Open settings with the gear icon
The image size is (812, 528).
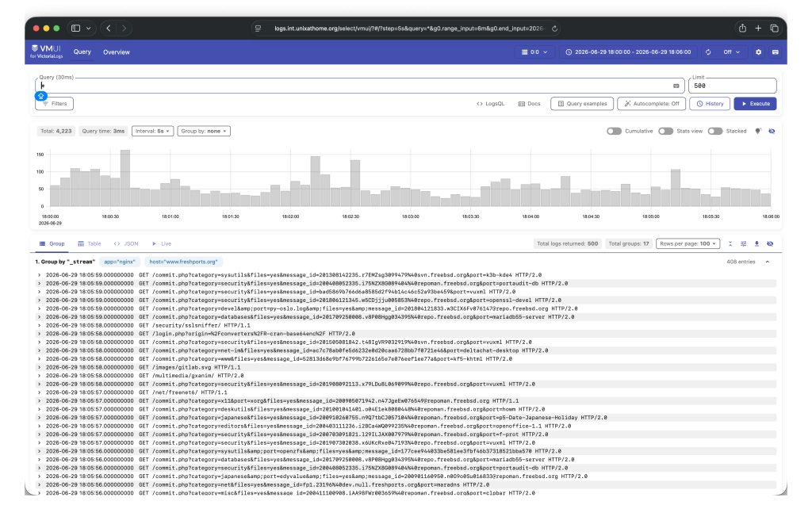tap(759, 52)
